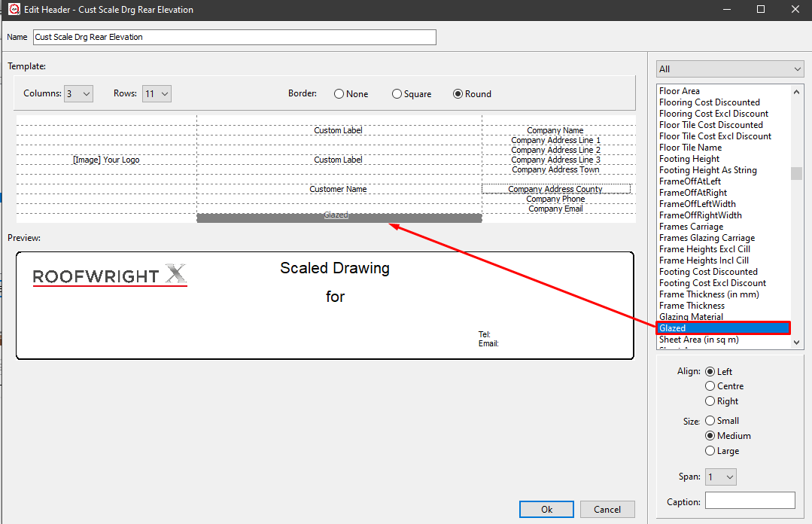Select Frames Carriage list item

click(692, 227)
